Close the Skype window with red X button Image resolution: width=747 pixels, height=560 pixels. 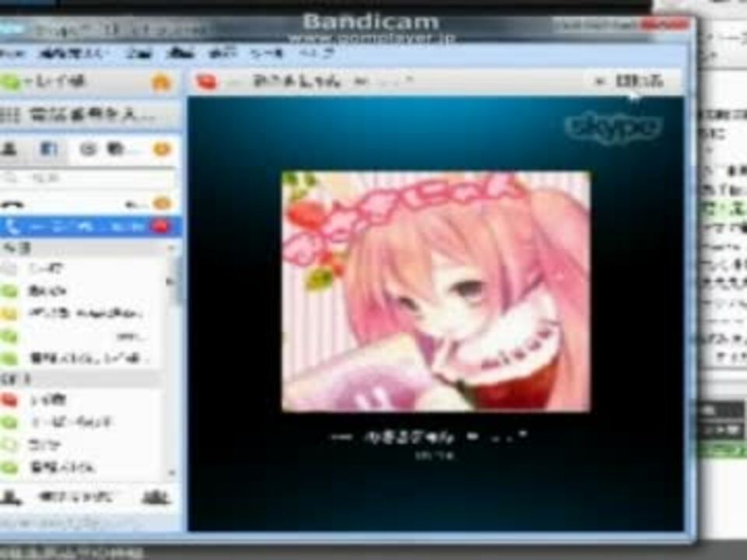(665, 24)
